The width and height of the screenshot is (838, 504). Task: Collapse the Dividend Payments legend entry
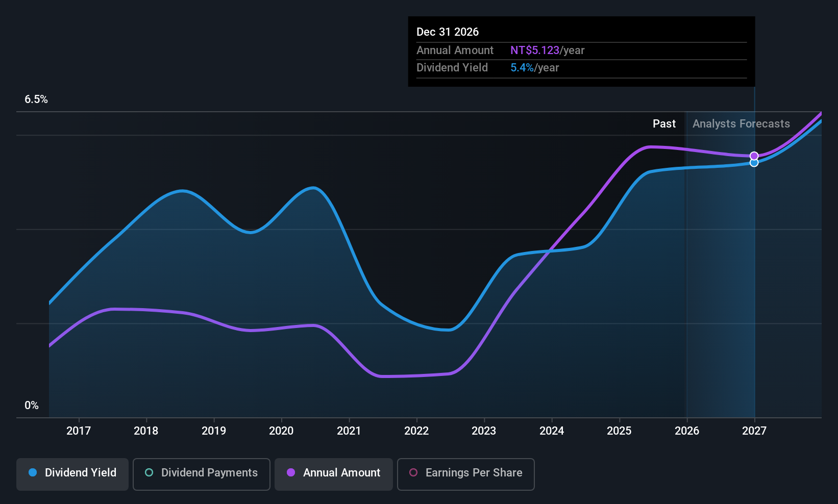(201, 474)
